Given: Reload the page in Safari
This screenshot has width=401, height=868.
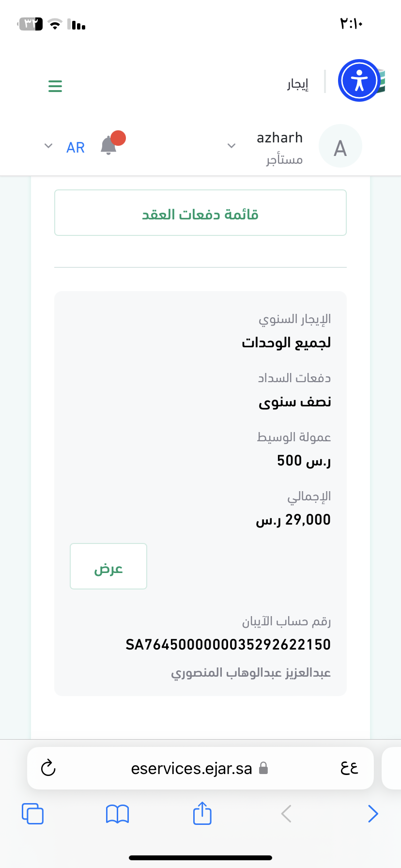Looking at the screenshot, I should pyautogui.click(x=48, y=768).
